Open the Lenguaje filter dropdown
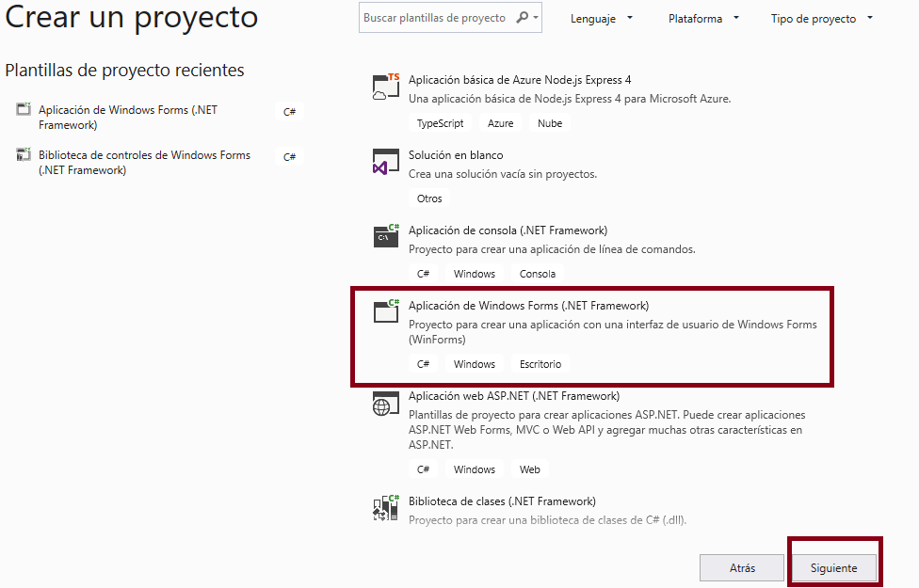Viewport: 919px width, 588px height. 602,19
